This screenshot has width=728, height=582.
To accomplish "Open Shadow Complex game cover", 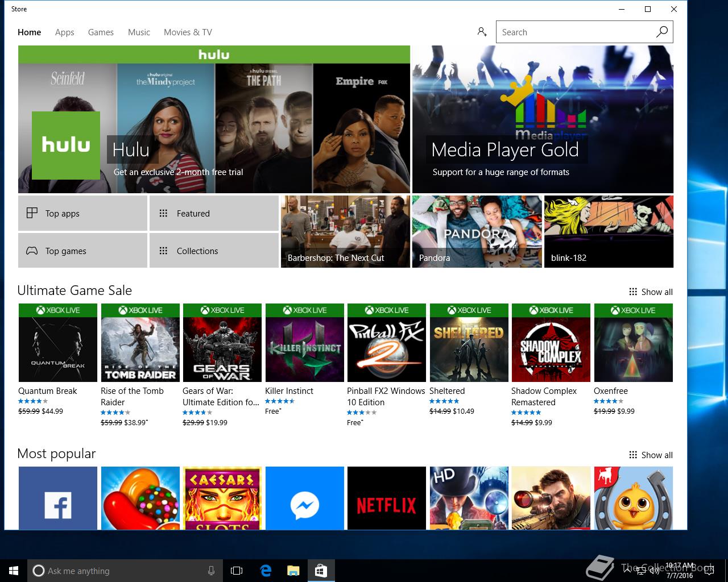I will (551, 343).
